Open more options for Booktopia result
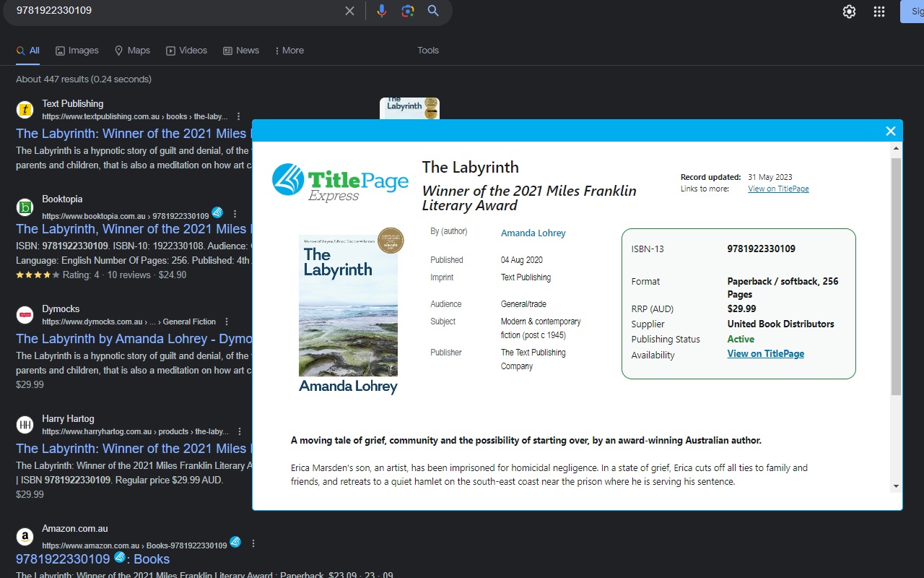924x578 pixels. point(235,215)
